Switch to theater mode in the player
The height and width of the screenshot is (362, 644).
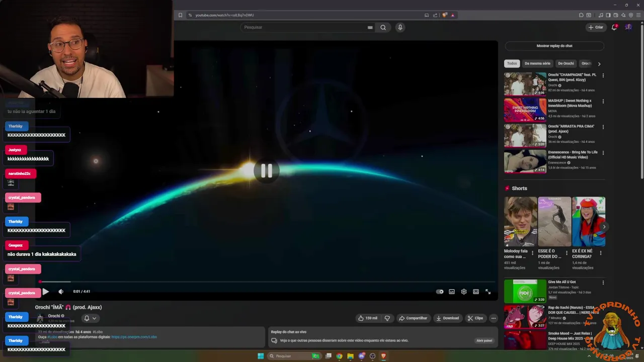[476, 292]
